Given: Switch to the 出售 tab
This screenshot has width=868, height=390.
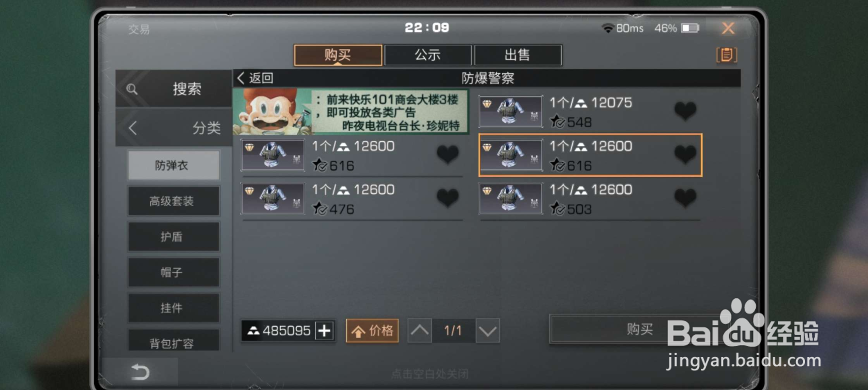Looking at the screenshot, I should [517, 55].
